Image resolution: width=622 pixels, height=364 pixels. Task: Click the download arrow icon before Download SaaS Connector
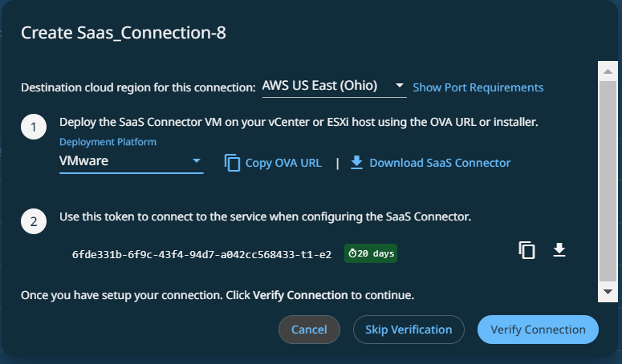(357, 163)
